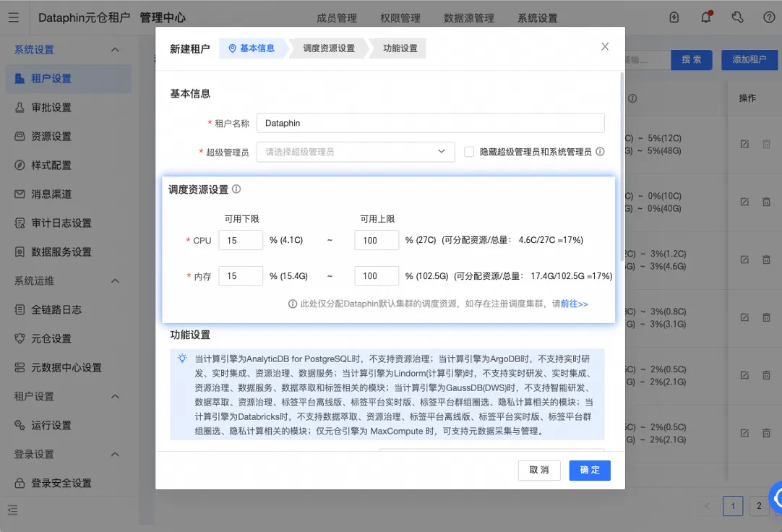The image size is (782, 532).
Task: Follow the 前往>> link
Action: 574,304
